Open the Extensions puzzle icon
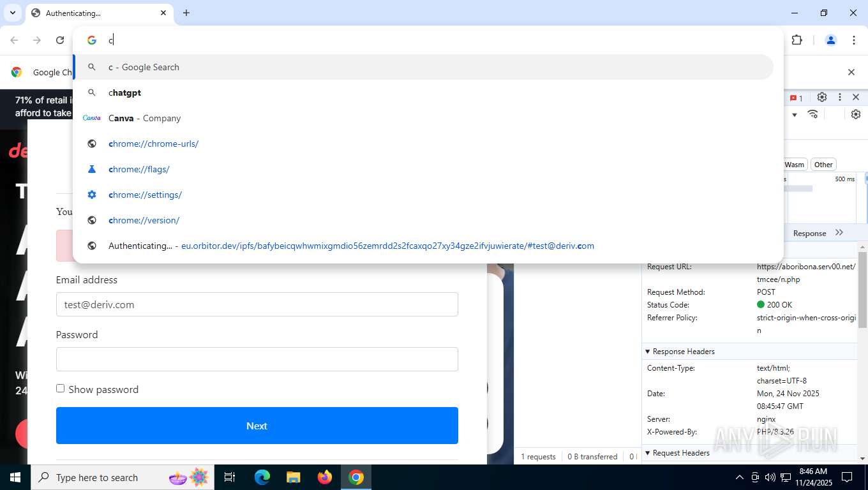The width and height of the screenshot is (868, 490). [797, 40]
